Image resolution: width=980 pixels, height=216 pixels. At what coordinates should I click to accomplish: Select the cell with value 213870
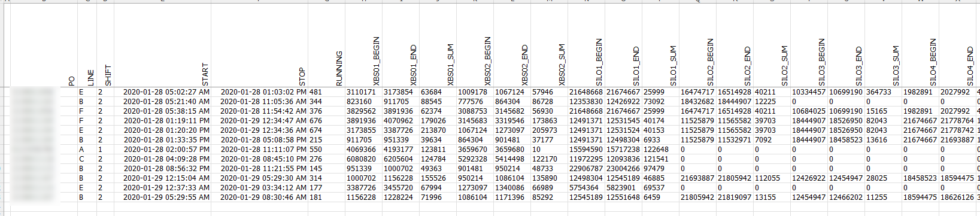pyautogui.click(x=438, y=130)
